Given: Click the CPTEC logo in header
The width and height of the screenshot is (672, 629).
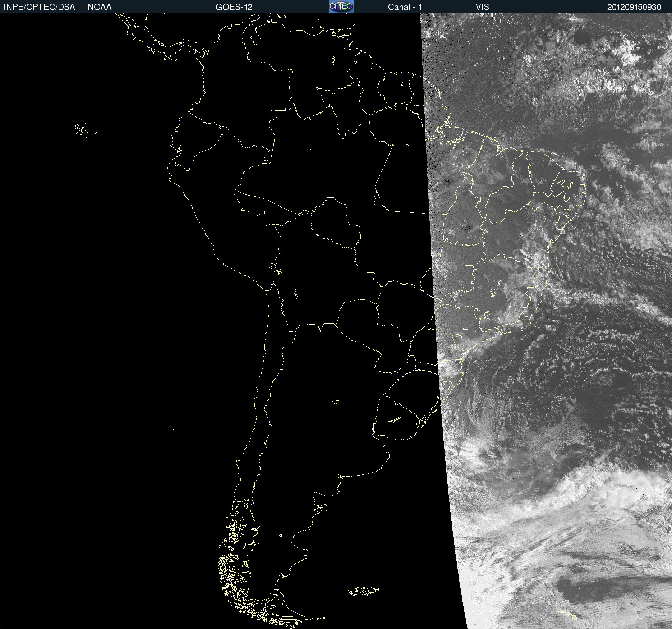Looking at the screenshot, I should [341, 6].
